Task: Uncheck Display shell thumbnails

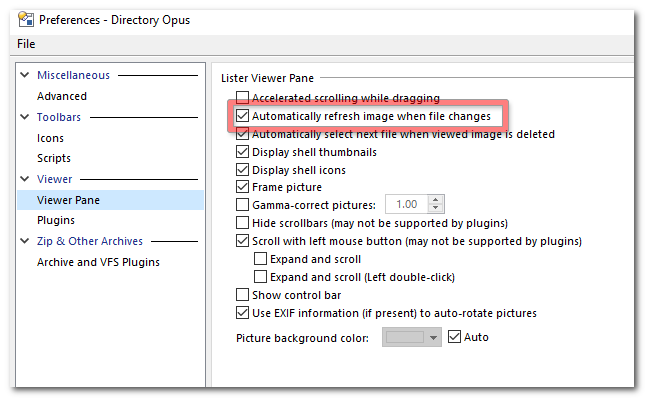Action: pyautogui.click(x=242, y=152)
